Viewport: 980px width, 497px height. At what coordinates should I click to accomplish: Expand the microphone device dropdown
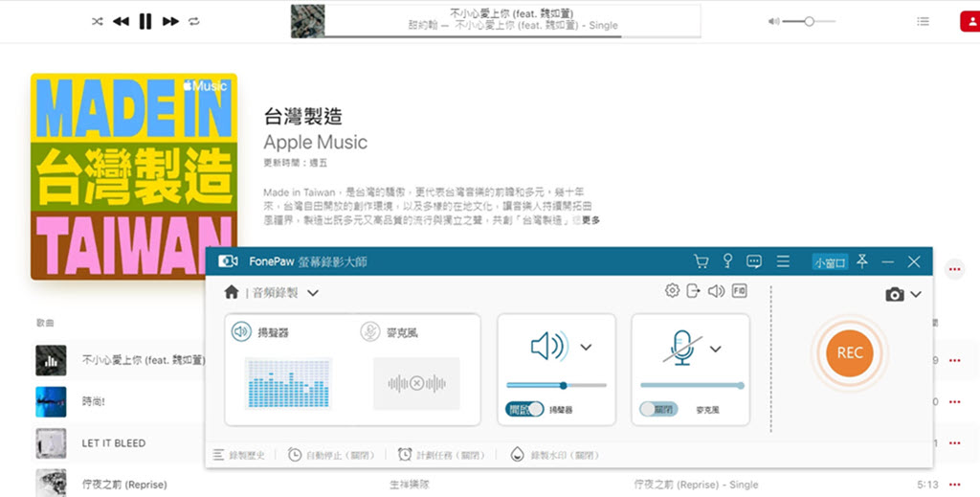coord(716,349)
